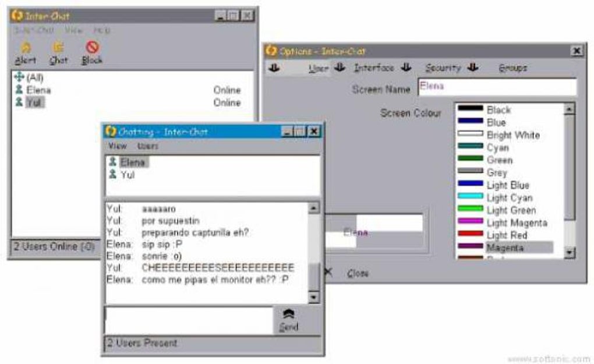The height and width of the screenshot is (364, 594).
Task: Select the Black colour swatch
Action: 471,108
